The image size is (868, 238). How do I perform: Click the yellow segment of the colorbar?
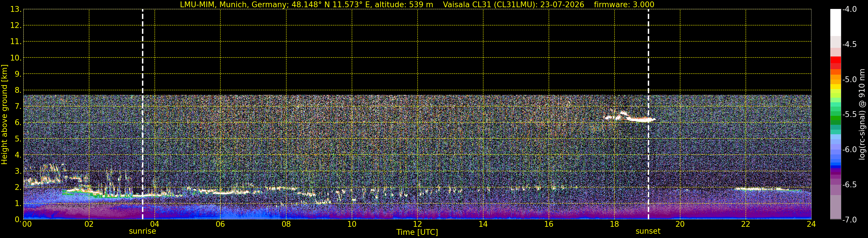tap(836, 87)
